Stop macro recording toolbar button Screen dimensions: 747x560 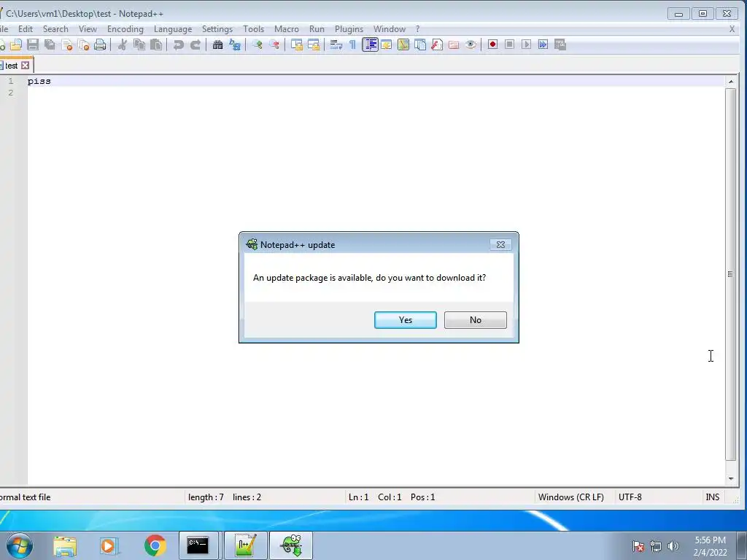pyautogui.click(x=509, y=44)
